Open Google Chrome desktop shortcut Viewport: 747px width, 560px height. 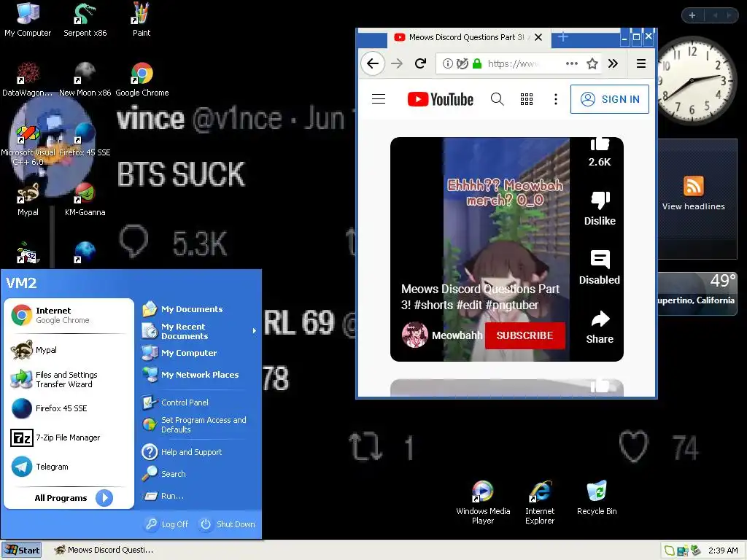[x=142, y=79]
